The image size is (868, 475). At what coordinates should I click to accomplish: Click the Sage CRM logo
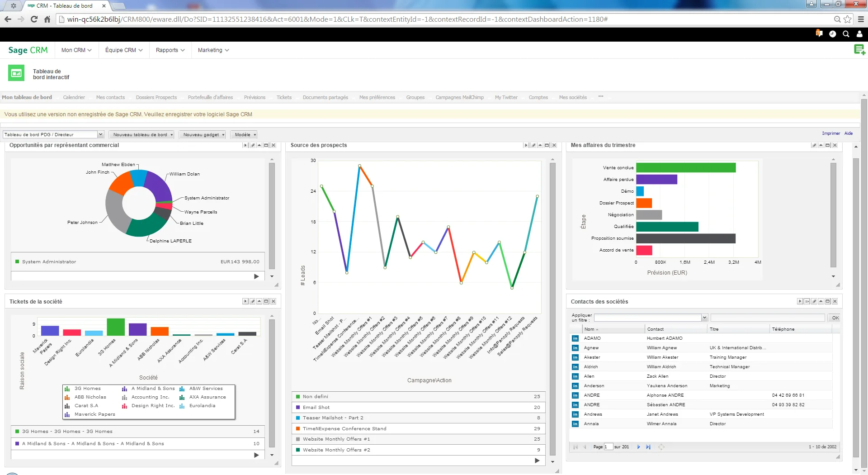(28, 50)
